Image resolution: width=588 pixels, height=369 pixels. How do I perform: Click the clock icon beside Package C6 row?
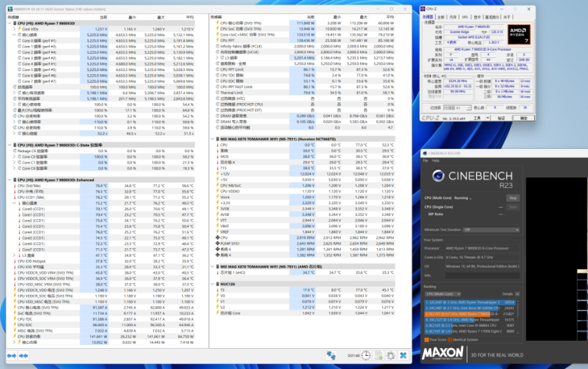[x=15, y=151]
